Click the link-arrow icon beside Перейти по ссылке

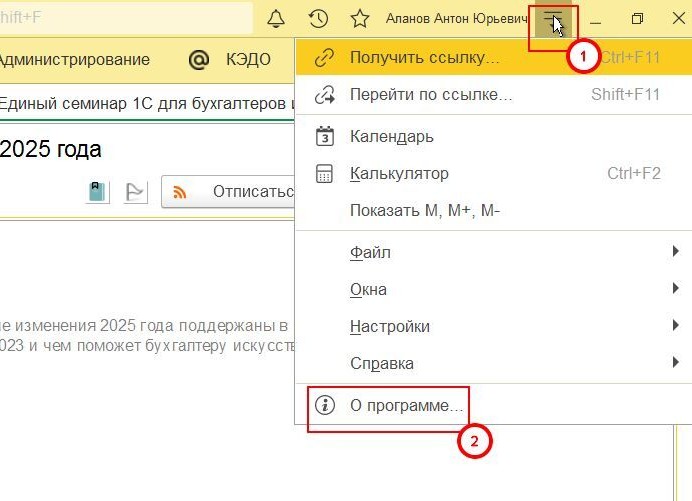[325, 94]
